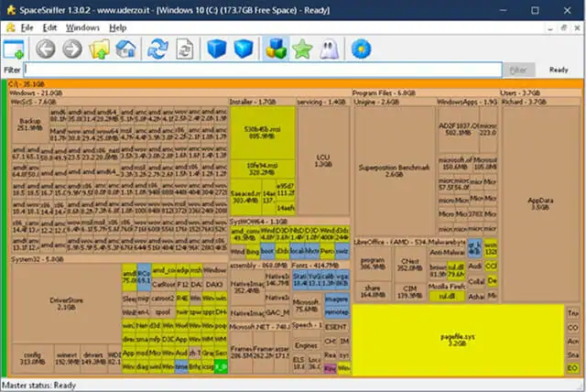Viewport: 586px width, 392px height.
Task: Toggle free space green star icon
Action: tap(302, 49)
